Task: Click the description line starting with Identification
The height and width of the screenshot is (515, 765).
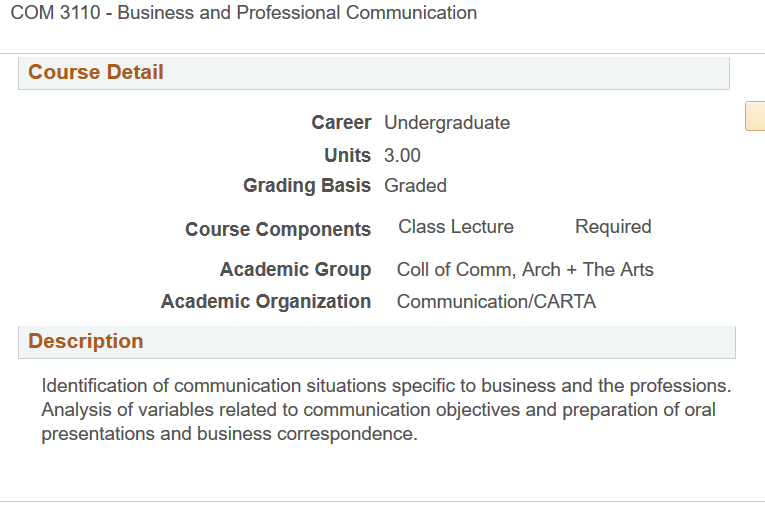Action: coord(386,386)
